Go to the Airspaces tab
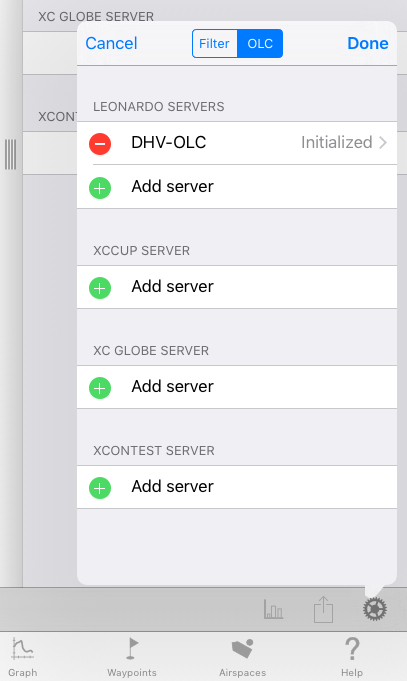407x681 pixels. pyautogui.click(x=242, y=657)
